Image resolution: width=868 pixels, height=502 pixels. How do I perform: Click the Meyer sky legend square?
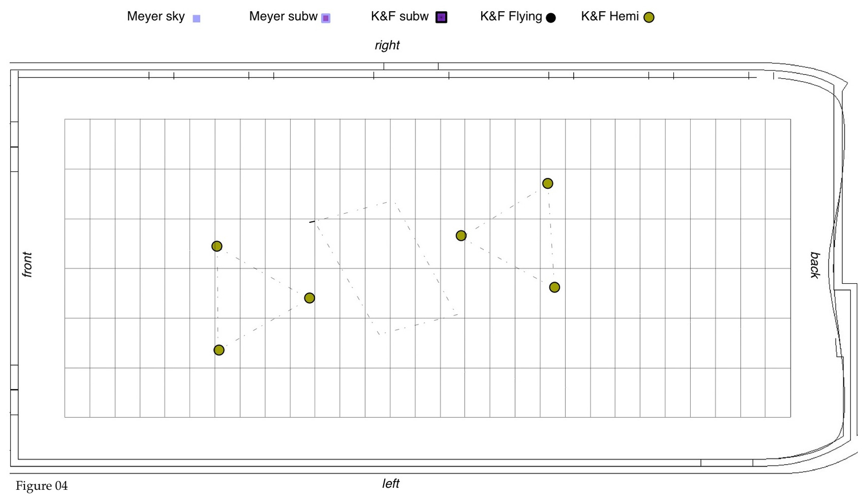[196, 18]
